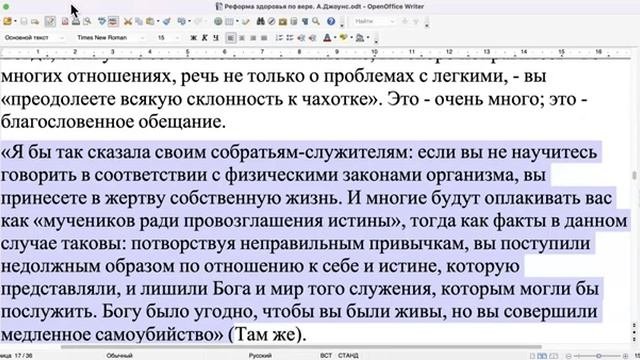Image resolution: width=640 pixels, height=360 pixels.
Task: Click the Русский language field in status bar
Action: (x=260, y=356)
